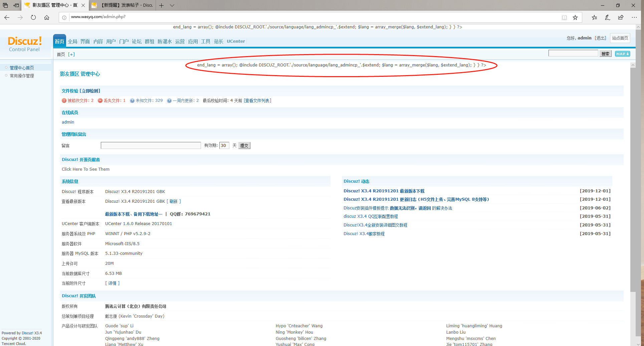Open the UCenter menu tab
The width and height of the screenshot is (644, 346).
point(236,41)
